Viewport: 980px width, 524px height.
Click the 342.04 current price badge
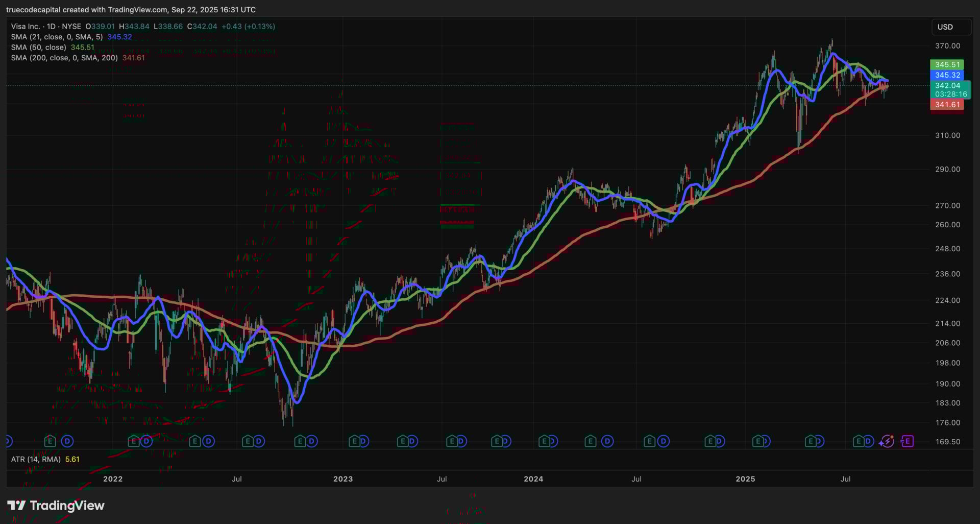pos(947,86)
